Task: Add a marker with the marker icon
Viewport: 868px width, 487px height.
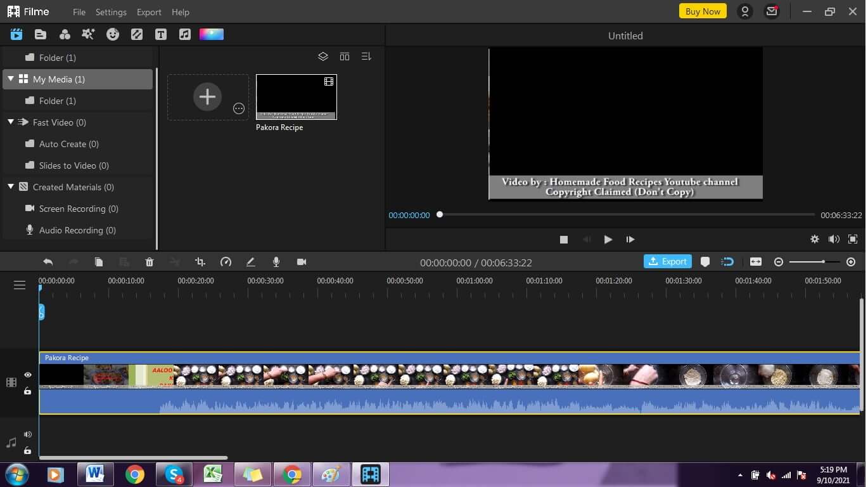Action: 705,262
